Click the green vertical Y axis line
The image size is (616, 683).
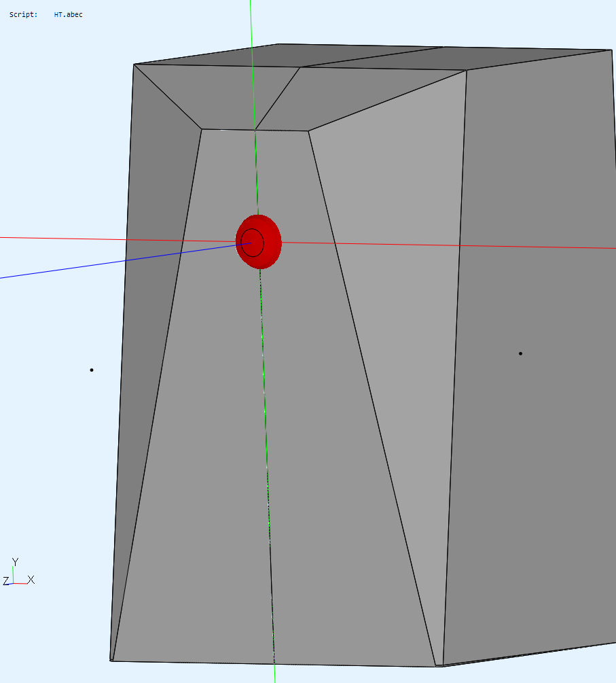[251, 27]
